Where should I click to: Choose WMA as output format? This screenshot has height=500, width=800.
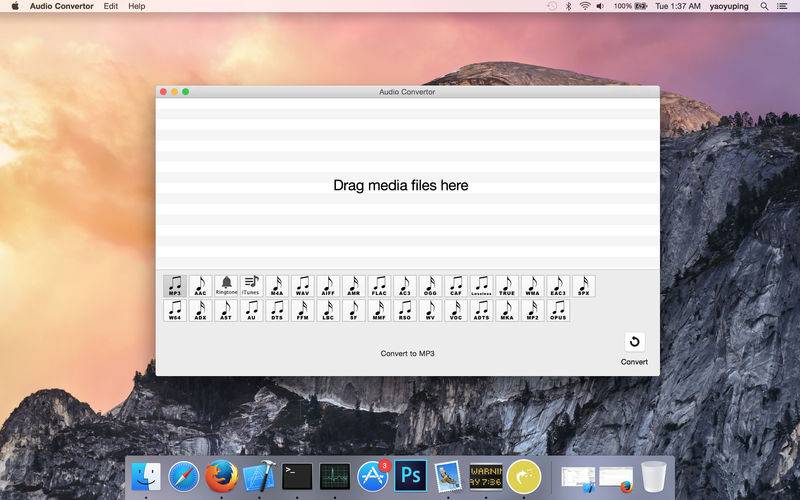532,286
